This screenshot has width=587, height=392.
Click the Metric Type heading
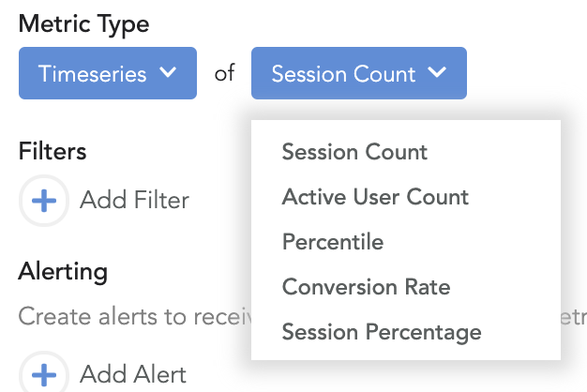click(x=83, y=24)
